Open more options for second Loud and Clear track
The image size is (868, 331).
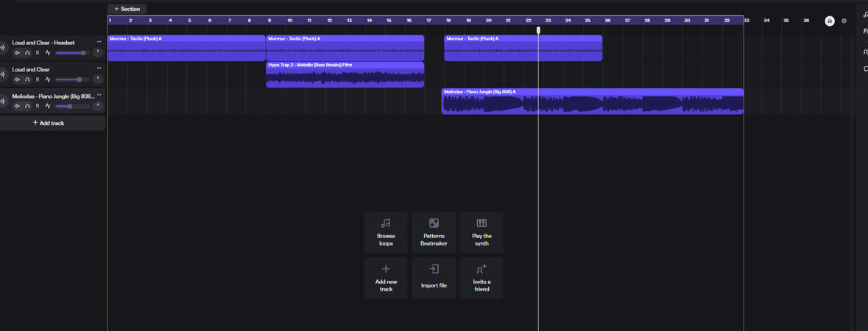[x=99, y=69]
